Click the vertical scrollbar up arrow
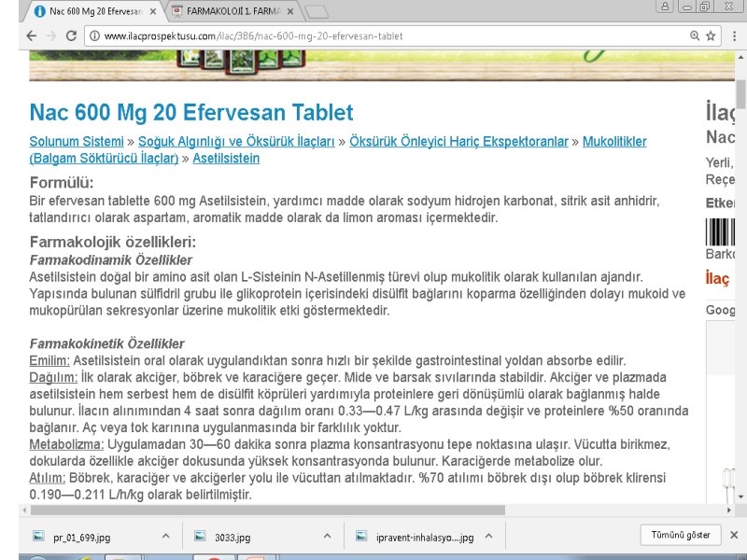The image size is (747, 560). [740, 56]
